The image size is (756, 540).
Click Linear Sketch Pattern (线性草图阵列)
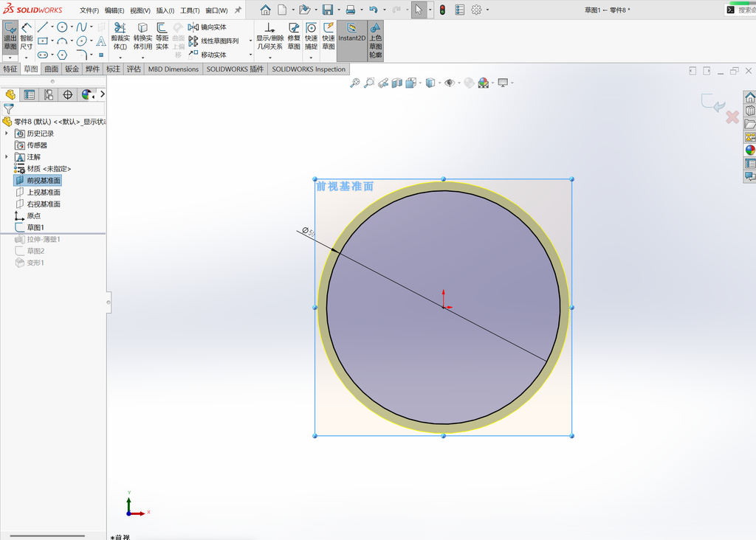tap(214, 41)
